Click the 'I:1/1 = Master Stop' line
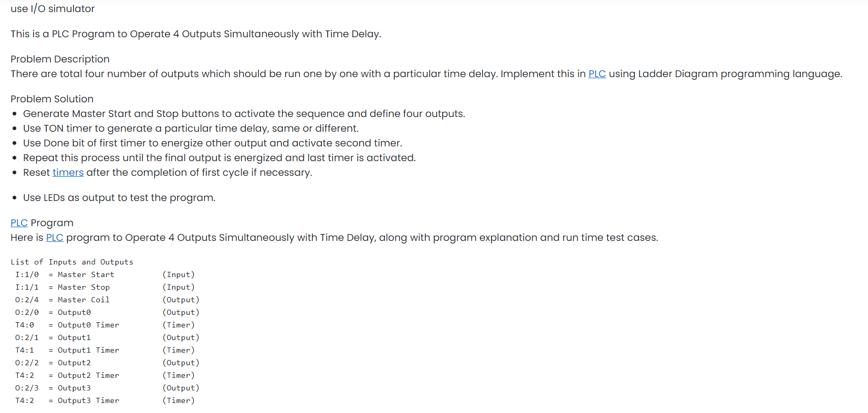This screenshot has height=413, width=868. click(105, 287)
